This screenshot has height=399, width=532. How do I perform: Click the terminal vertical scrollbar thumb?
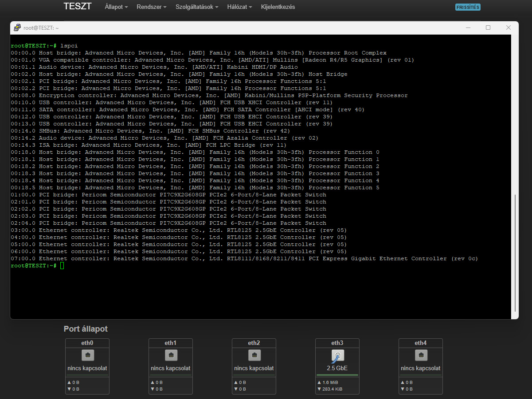[x=515, y=253]
